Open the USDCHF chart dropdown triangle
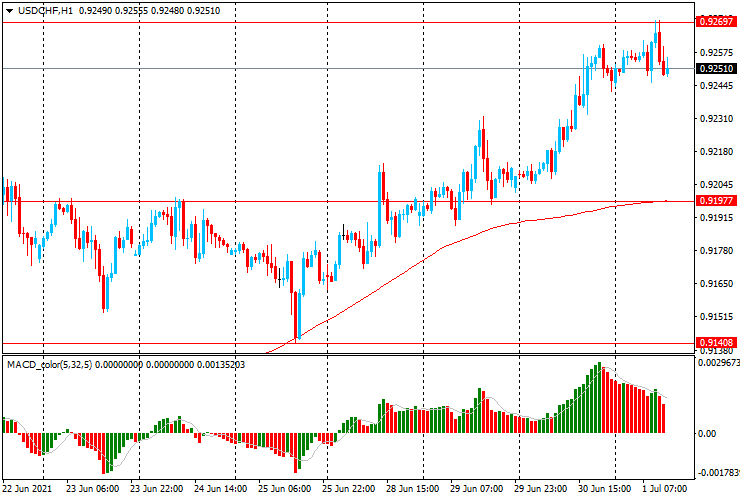This screenshot has width=740, height=500. click(9, 11)
